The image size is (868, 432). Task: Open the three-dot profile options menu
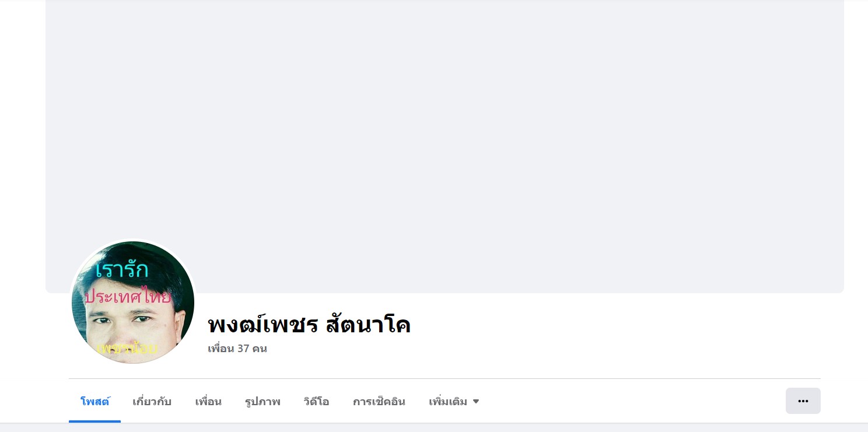pos(803,401)
